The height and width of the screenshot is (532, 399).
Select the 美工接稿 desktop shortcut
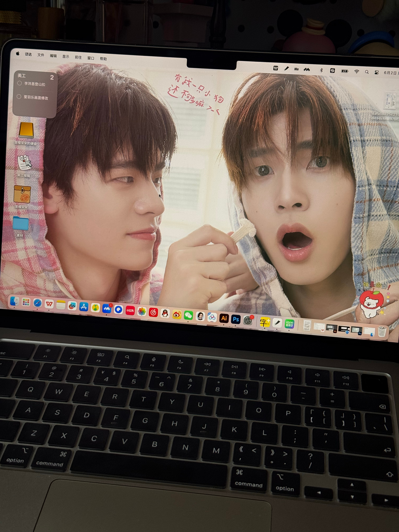25,162
